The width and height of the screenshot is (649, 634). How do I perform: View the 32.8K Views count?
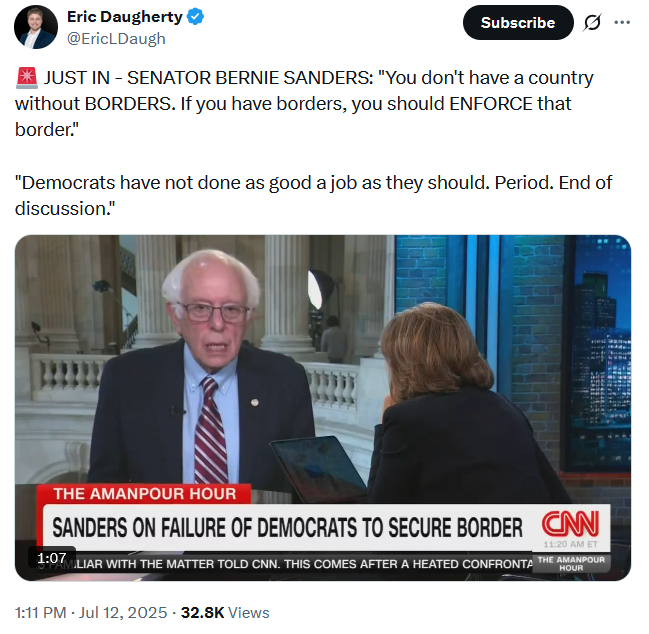[x=225, y=612]
